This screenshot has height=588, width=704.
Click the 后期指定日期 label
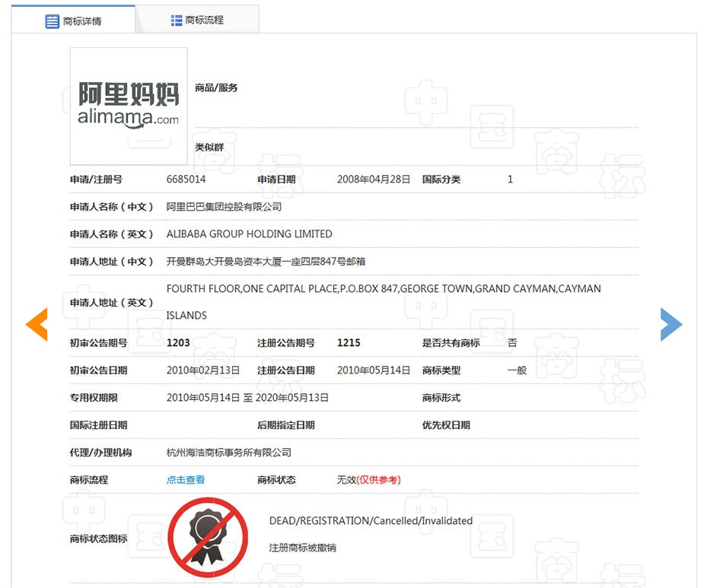285,425
